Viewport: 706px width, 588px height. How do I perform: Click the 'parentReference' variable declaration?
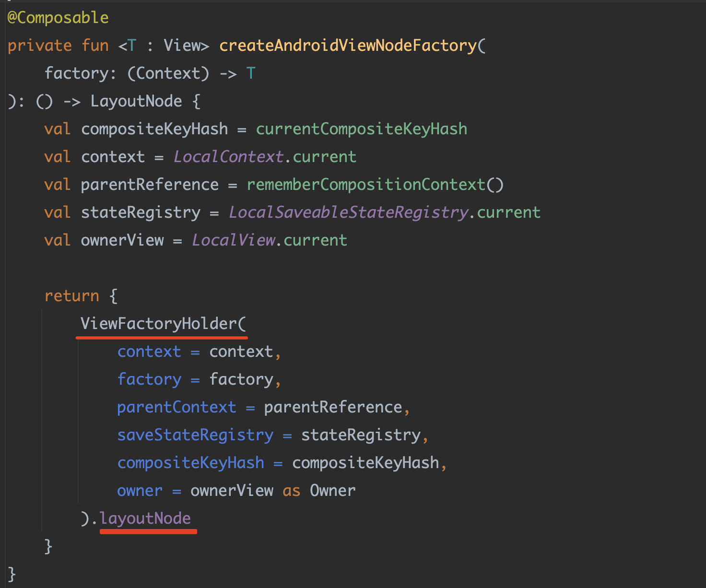click(x=150, y=185)
